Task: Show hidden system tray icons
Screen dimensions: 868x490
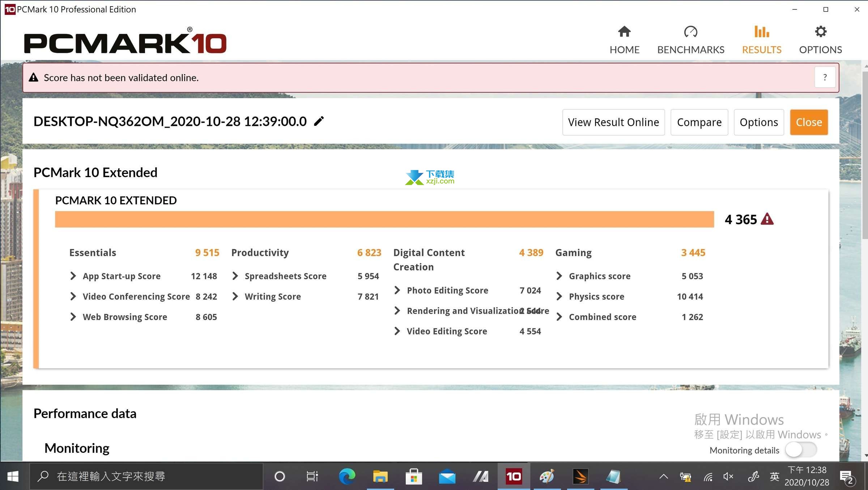Action: point(663,476)
